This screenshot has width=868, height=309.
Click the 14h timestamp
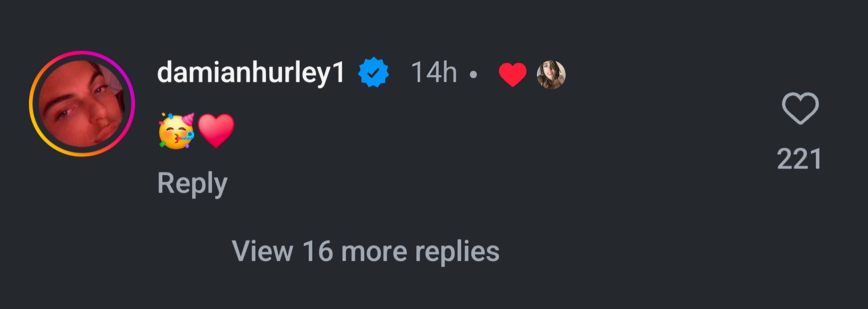click(434, 72)
